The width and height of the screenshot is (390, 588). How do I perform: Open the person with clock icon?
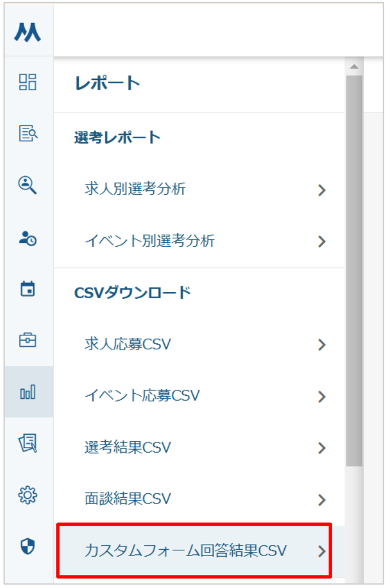click(x=27, y=238)
